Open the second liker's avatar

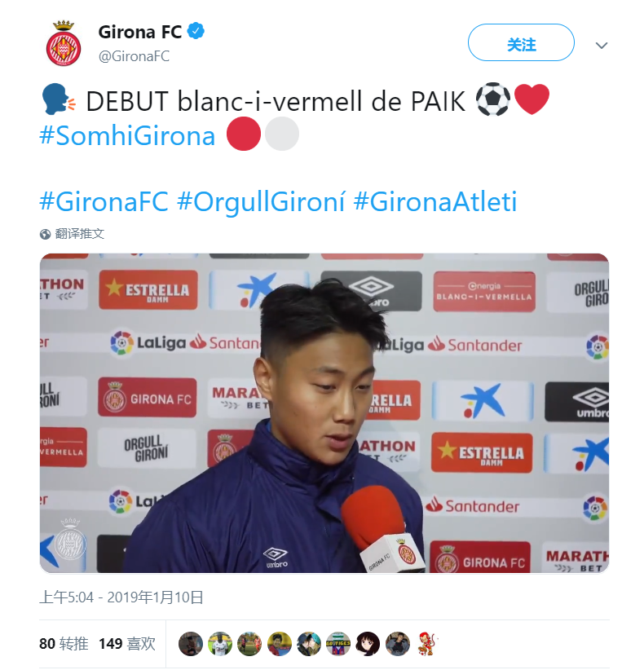[x=220, y=643]
